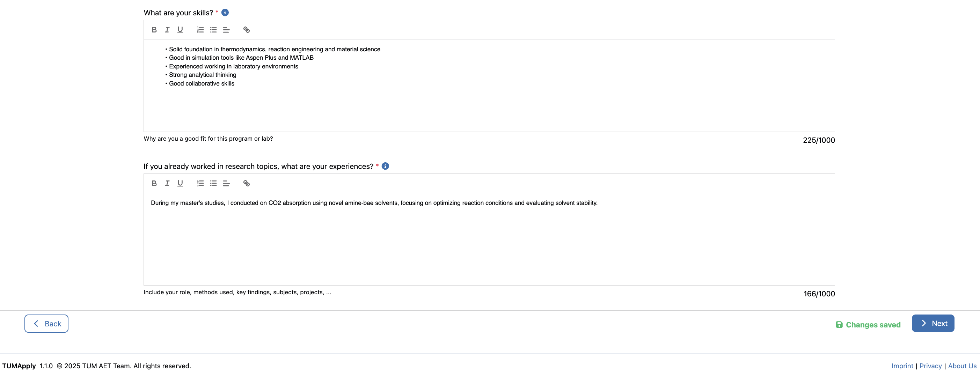The height and width of the screenshot is (377, 980).
Task: Open the Privacy link in footer
Action: point(930,366)
